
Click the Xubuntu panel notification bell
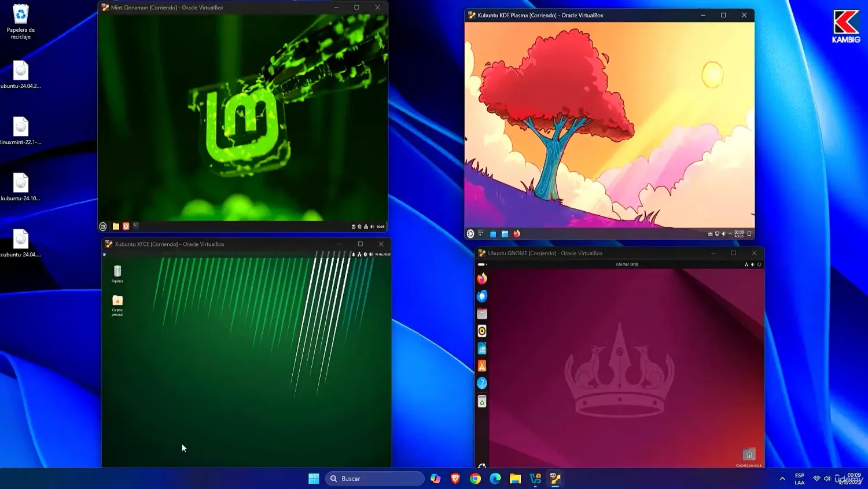pos(354,254)
